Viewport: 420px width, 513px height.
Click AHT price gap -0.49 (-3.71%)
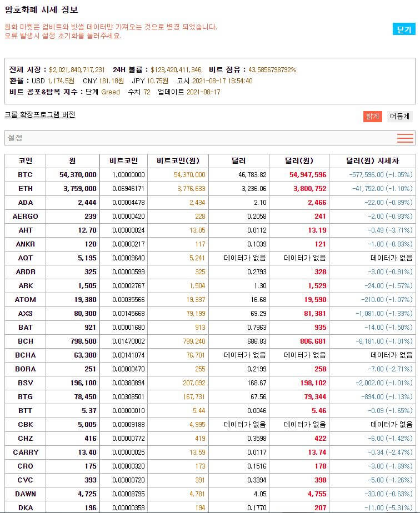click(x=390, y=230)
